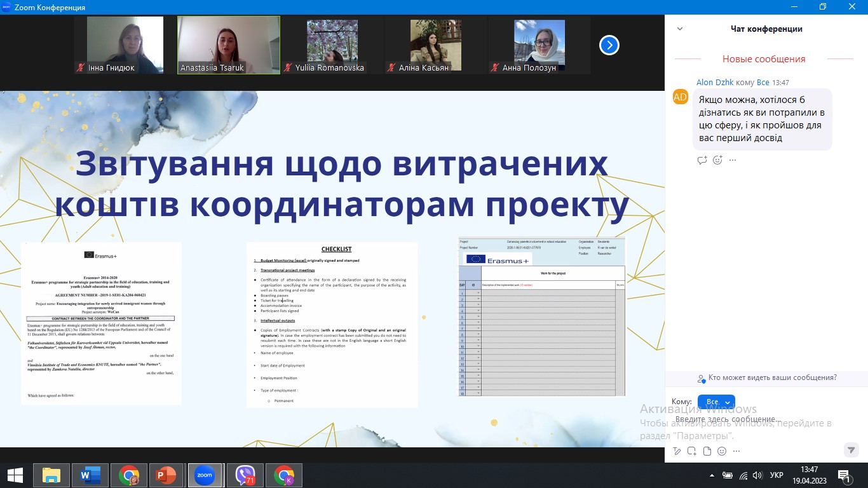This screenshot has height=488, width=868.
Task: Click the reply-in-thread icon under Alon's message
Action: tap(702, 160)
